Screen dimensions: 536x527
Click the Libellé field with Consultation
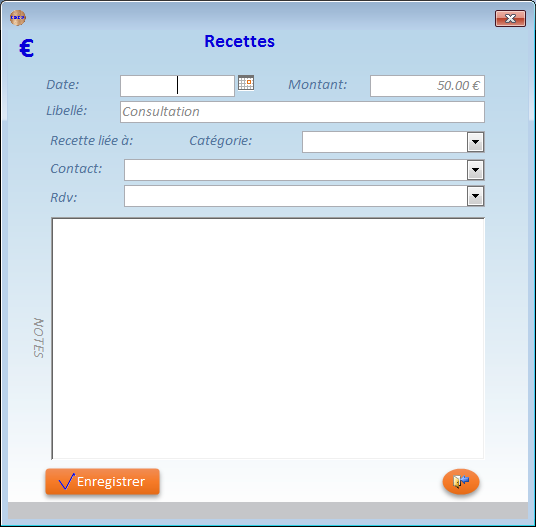(302, 112)
